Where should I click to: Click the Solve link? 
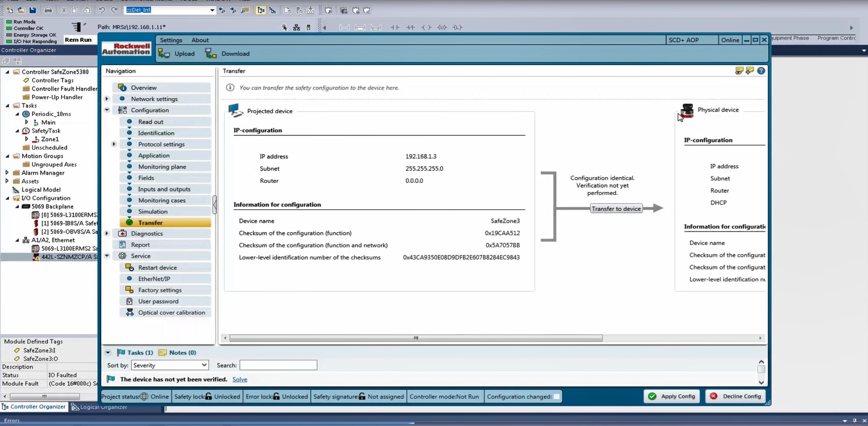[240, 379]
